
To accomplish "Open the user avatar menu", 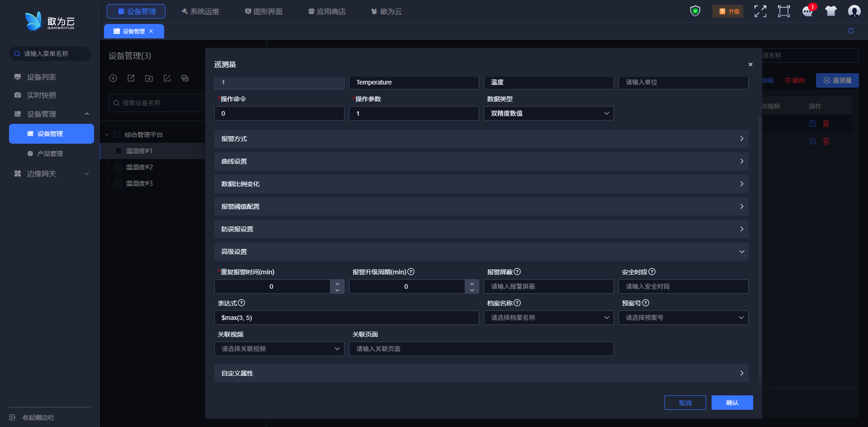I will [854, 11].
